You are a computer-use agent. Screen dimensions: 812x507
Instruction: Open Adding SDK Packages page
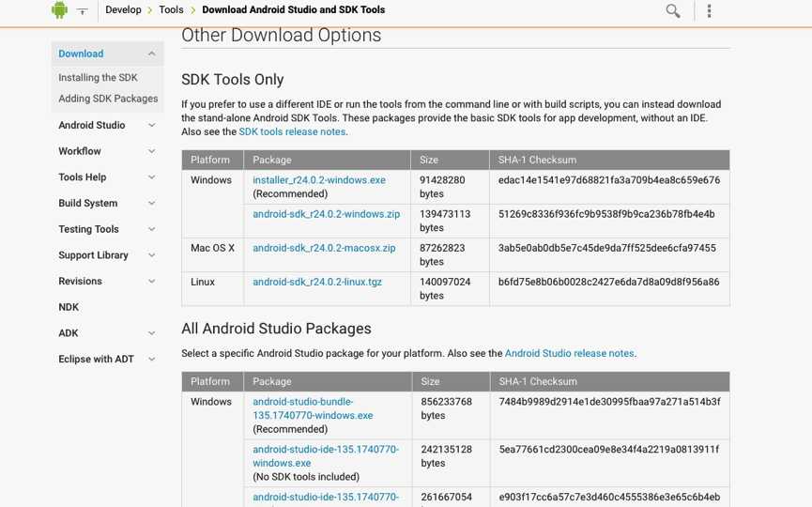tap(108, 99)
